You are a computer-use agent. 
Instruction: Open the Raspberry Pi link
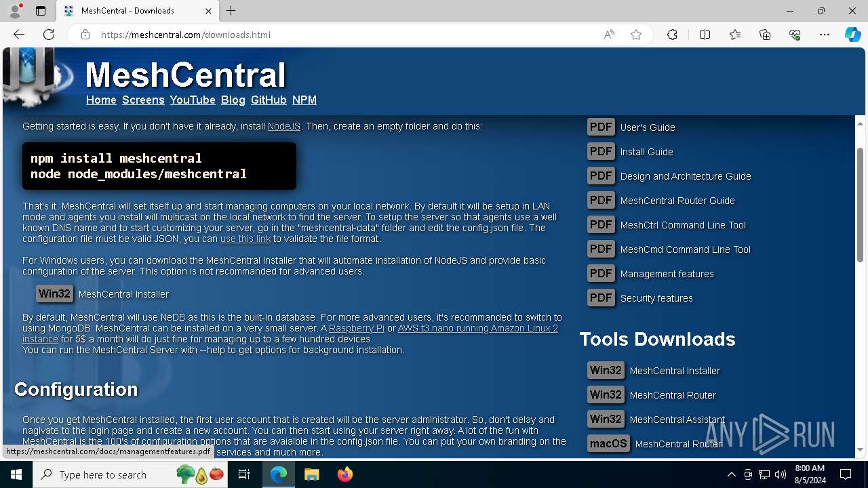pyautogui.click(x=357, y=328)
